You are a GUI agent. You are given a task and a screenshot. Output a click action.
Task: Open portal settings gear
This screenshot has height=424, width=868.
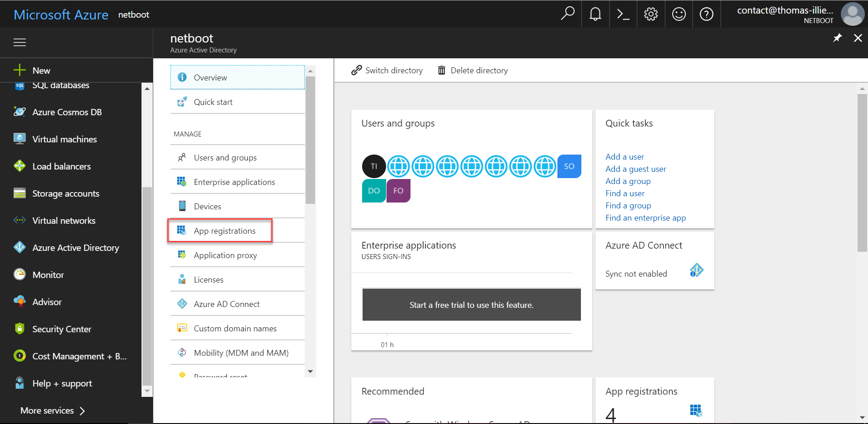tap(651, 14)
